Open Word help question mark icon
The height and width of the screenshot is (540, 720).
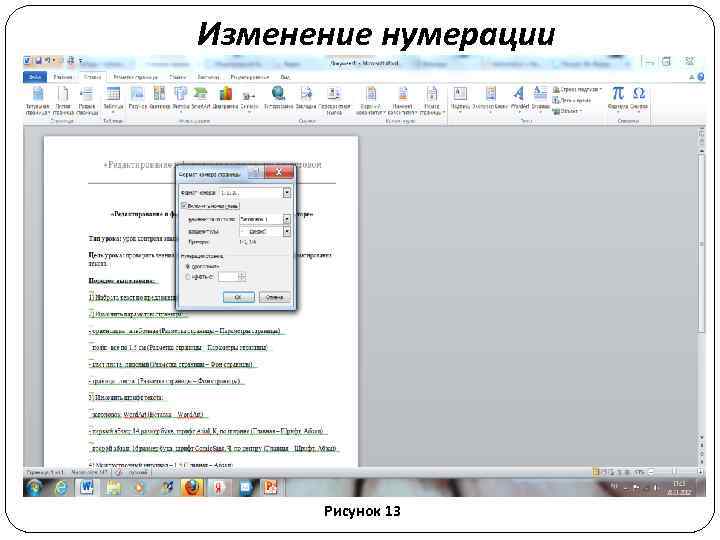[701, 77]
